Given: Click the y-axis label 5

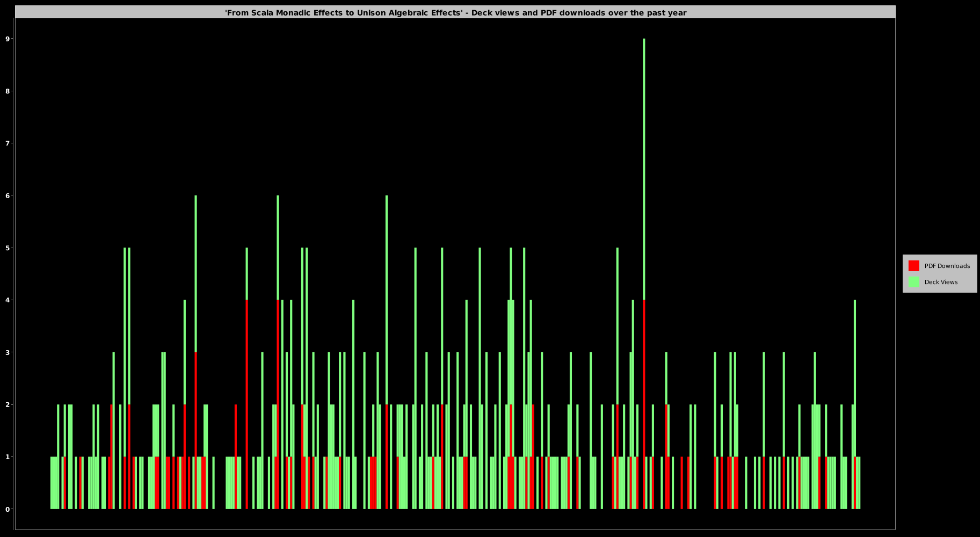Looking at the screenshot, I should (x=8, y=248).
